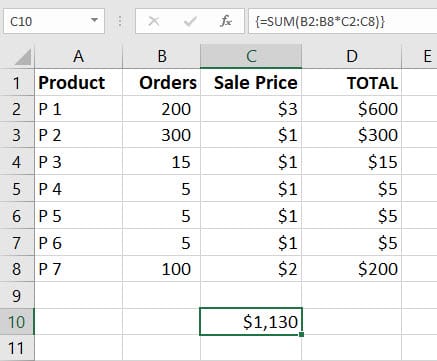
Task: Select row 9 header
Action: [x=17, y=296]
